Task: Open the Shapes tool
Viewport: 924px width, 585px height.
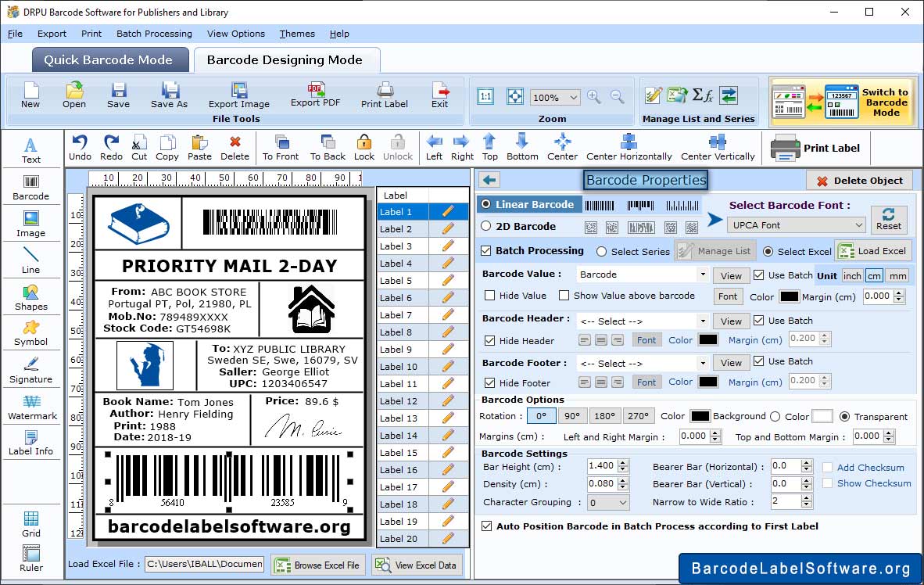Action: tap(30, 298)
